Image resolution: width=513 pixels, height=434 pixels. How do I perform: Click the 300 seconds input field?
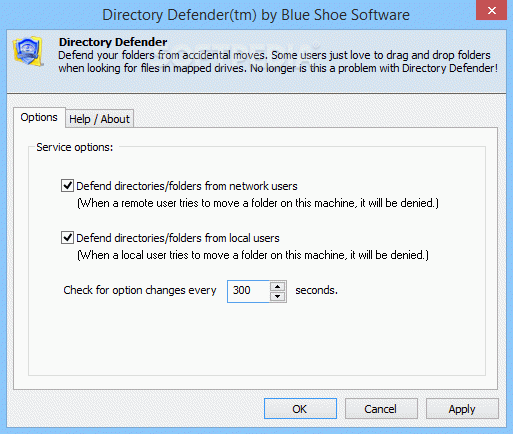(248, 291)
